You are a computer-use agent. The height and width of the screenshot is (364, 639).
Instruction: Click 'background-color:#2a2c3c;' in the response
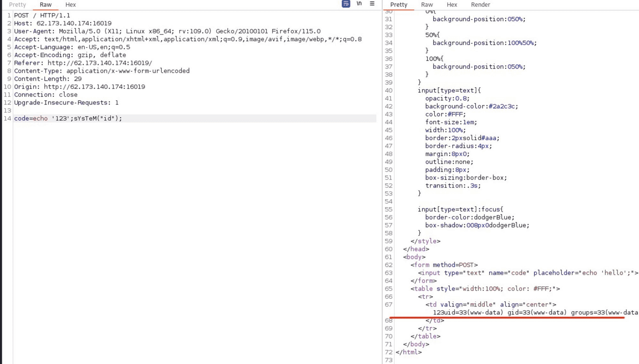pos(472,107)
